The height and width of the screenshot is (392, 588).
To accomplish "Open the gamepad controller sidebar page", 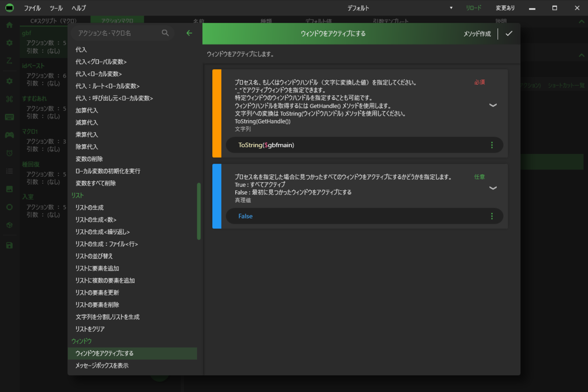I will coord(9,135).
